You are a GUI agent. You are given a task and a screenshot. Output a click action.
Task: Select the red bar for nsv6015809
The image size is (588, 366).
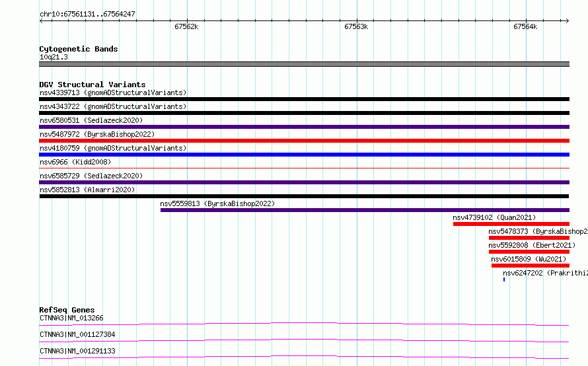coord(531,266)
